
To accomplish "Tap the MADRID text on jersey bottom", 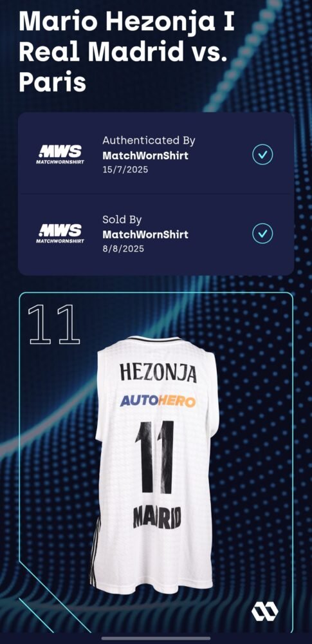I will pyautogui.click(x=157, y=517).
